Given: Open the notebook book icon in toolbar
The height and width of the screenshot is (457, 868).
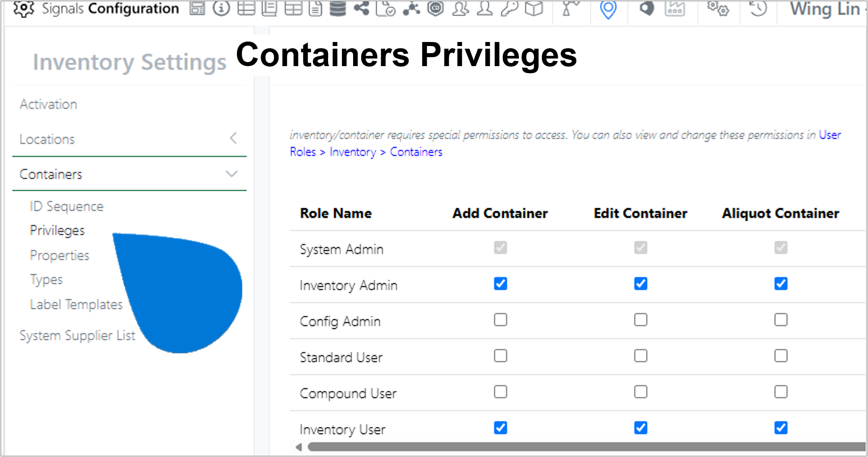Looking at the screenshot, I should (x=269, y=8).
